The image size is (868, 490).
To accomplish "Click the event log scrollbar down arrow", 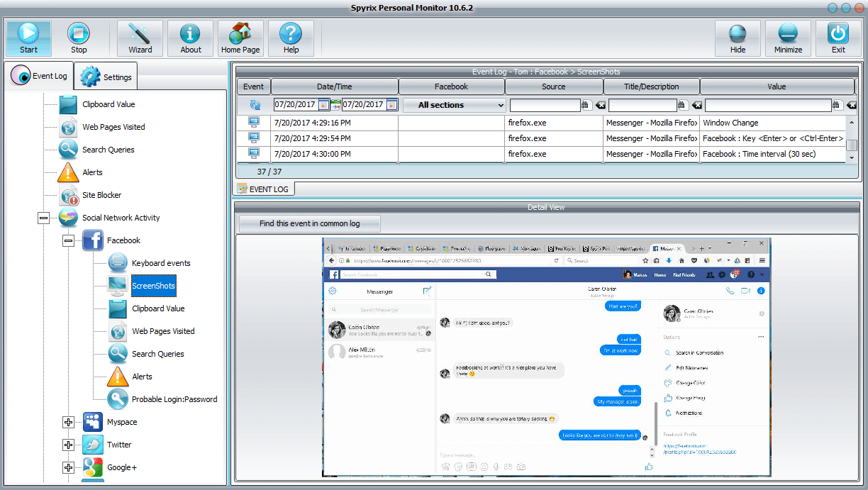I will 852,157.
